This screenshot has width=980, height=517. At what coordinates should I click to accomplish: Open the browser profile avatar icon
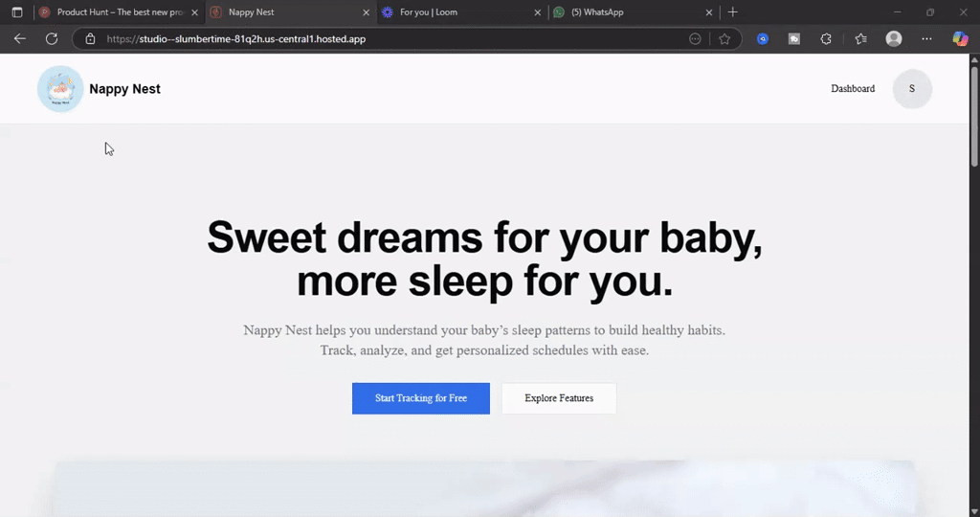coord(894,38)
